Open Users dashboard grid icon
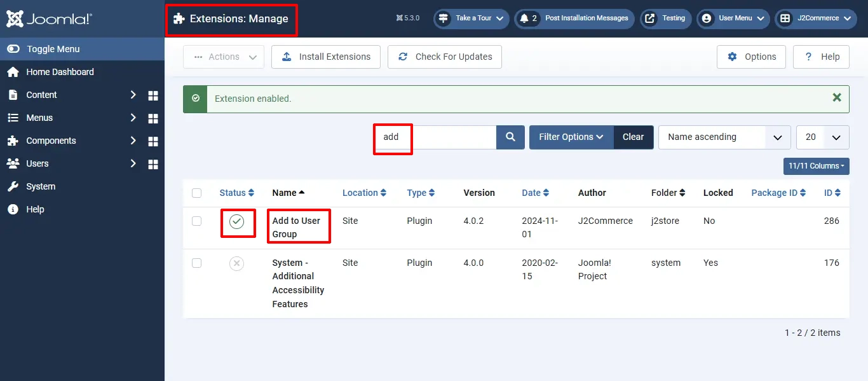This screenshot has height=381, width=868. pos(153,164)
